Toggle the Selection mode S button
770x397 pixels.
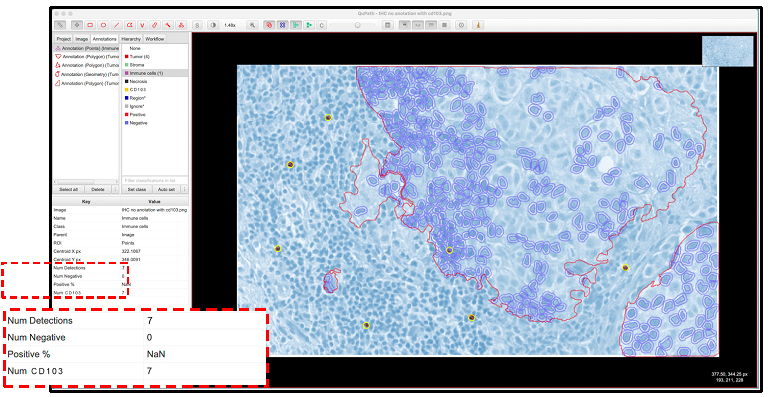point(197,25)
